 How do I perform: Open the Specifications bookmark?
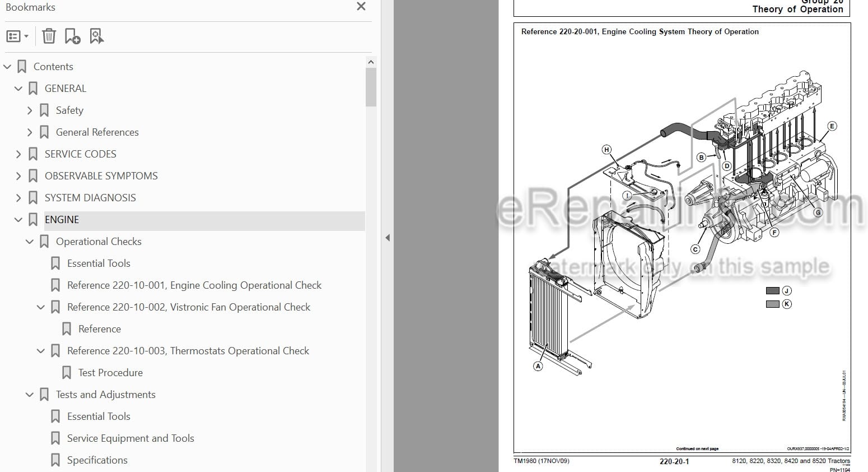[x=97, y=460]
